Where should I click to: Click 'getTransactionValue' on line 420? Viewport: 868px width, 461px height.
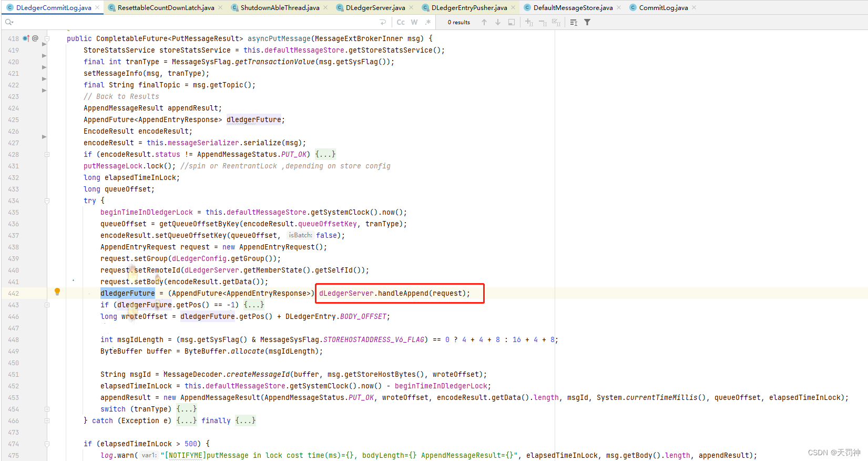pyautogui.click(x=275, y=62)
